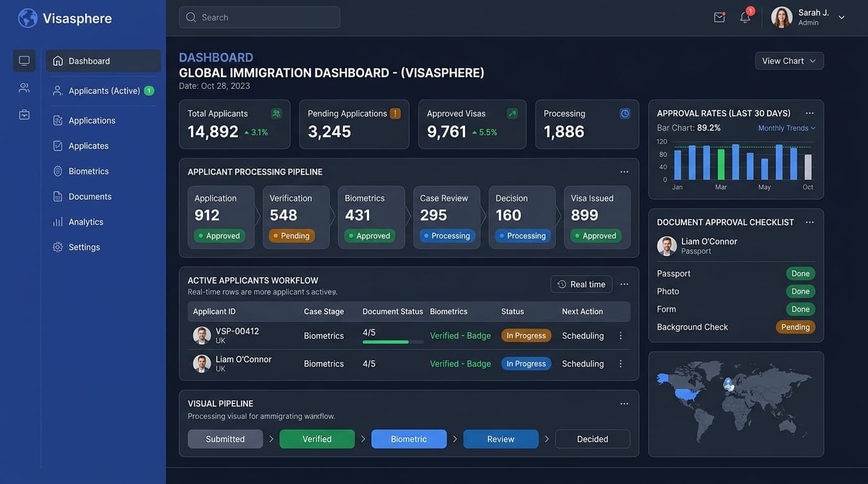Click Scheduling in Liam O'Connor row
Viewport: 868px width, 484px height.
click(x=583, y=364)
